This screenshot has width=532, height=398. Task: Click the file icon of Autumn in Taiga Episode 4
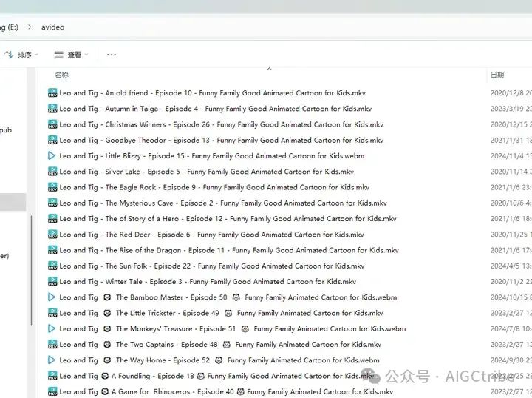tap(52, 108)
